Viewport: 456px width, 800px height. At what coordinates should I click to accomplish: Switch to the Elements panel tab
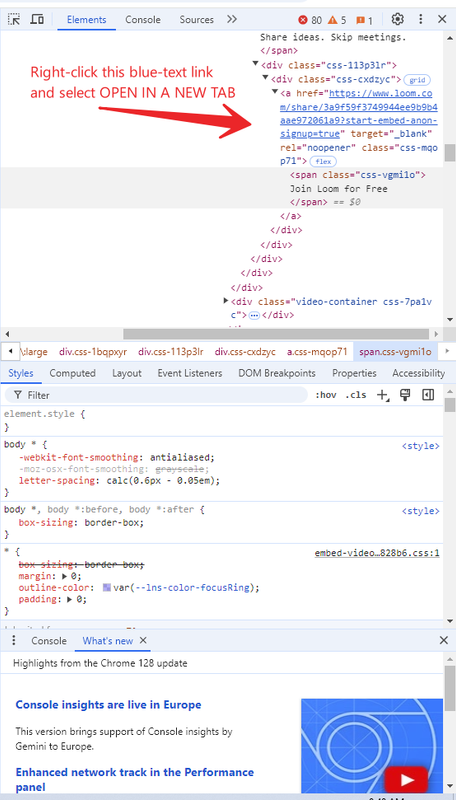click(x=86, y=20)
